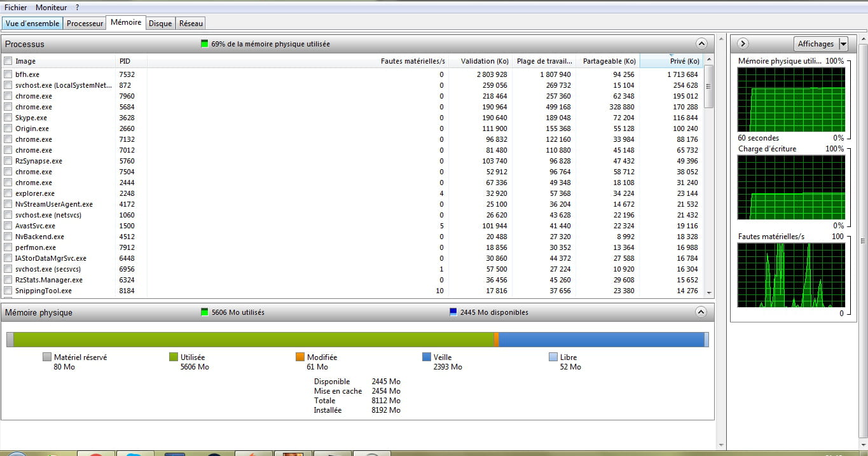The height and width of the screenshot is (456, 868).
Task: Select the IAStorDataMgrSvc.exe process name
Action: [x=51, y=258]
